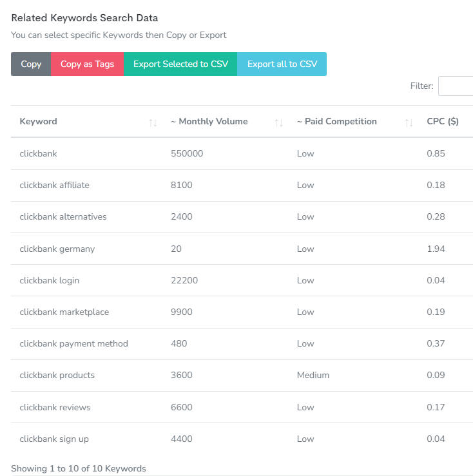Click the Related Keywords Search Data heading

tap(84, 18)
